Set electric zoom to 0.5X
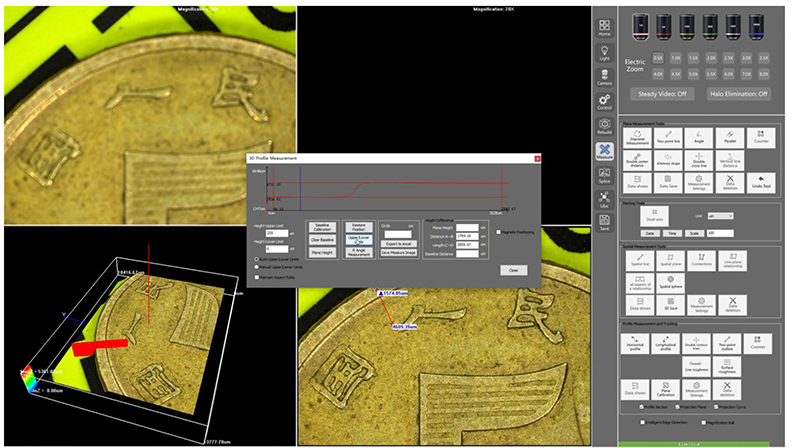The width and height of the screenshot is (800, 448). click(658, 58)
